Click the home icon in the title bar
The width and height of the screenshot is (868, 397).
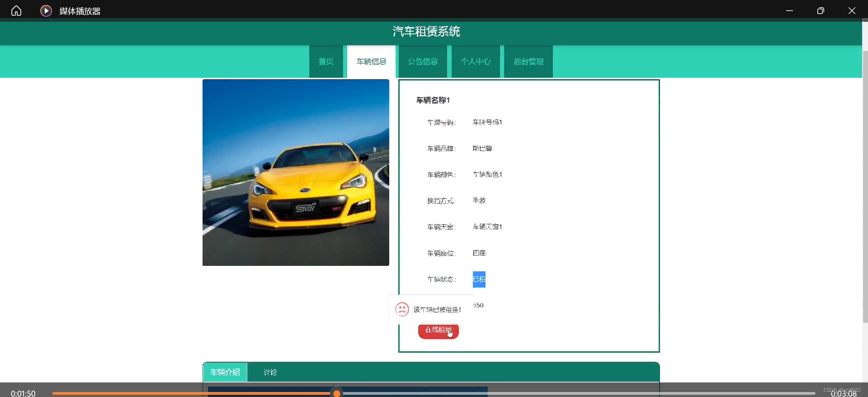click(16, 11)
